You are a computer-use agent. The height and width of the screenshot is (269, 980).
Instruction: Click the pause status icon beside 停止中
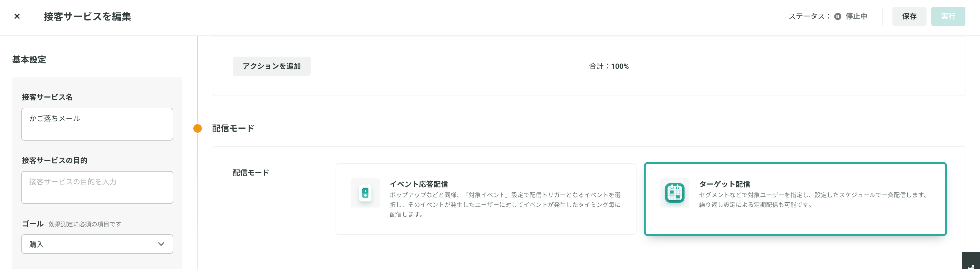[x=837, y=16]
